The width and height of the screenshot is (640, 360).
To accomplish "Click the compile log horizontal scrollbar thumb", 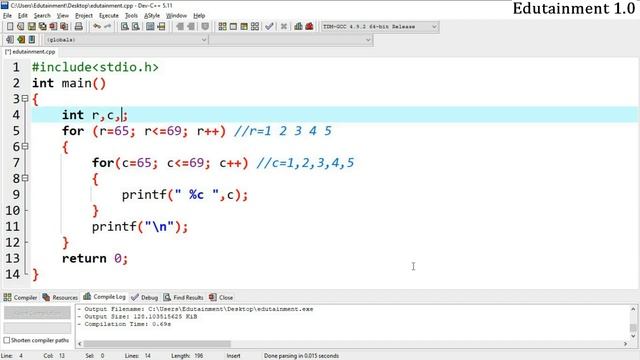I will click(157, 344).
